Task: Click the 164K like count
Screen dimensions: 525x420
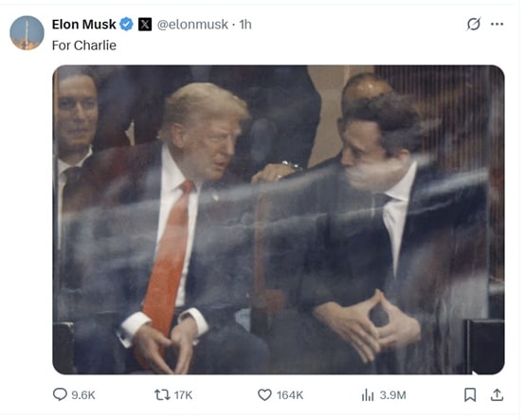Action: point(290,395)
